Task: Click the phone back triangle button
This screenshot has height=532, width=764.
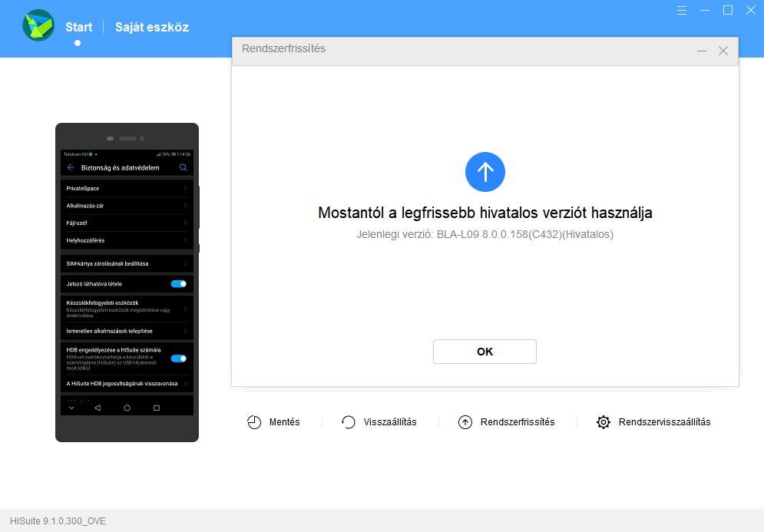Action: tap(98, 408)
